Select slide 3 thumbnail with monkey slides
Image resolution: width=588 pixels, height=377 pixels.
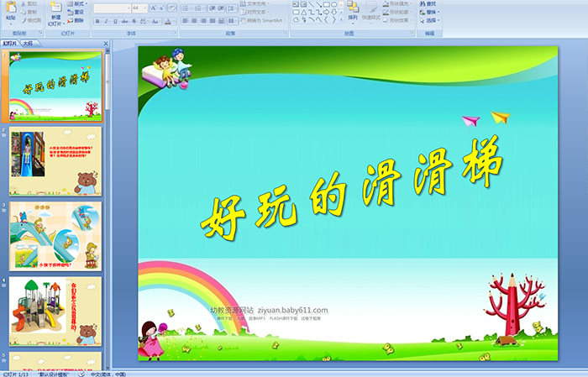click(55, 236)
